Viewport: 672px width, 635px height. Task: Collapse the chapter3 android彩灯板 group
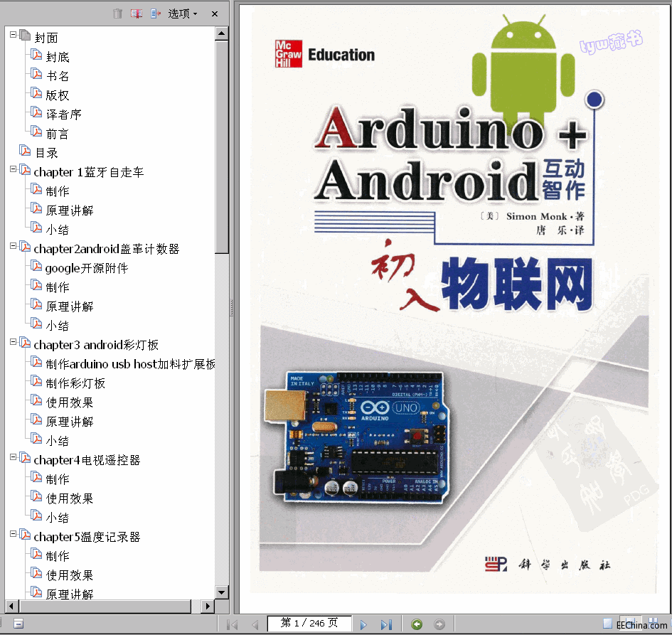14,341
